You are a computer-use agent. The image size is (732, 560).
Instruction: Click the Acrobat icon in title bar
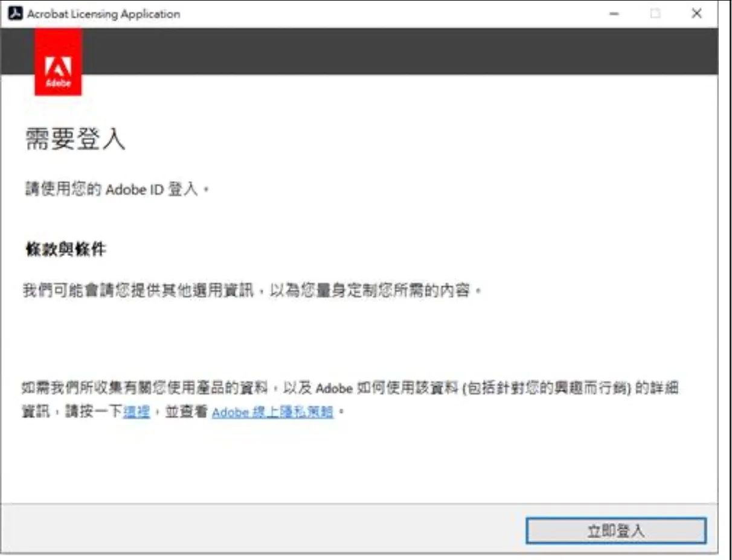14,13
